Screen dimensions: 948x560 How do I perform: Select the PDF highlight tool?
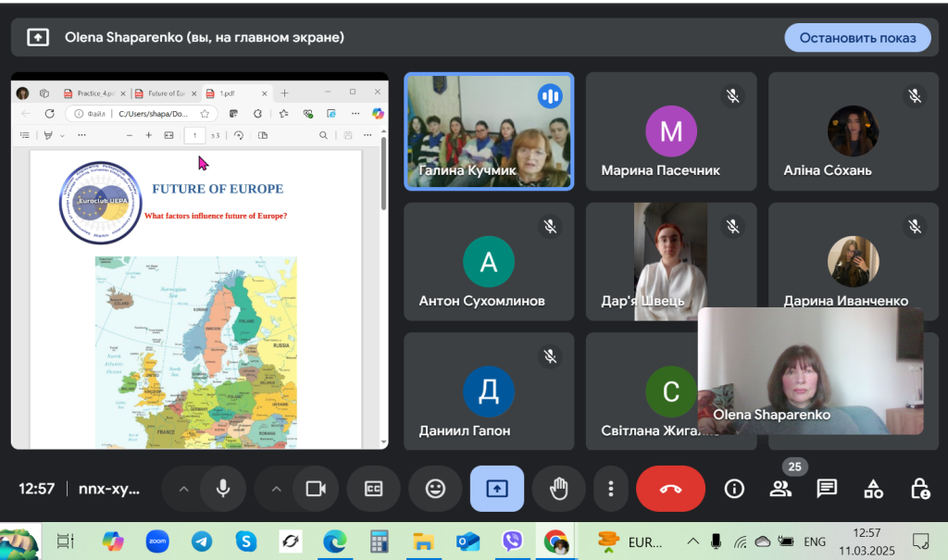point(48,135)
